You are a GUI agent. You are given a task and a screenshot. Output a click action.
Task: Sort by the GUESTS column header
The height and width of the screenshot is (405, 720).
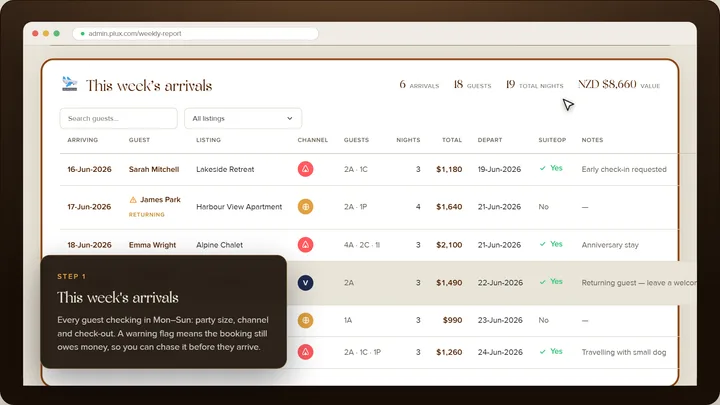click(356, 140)
